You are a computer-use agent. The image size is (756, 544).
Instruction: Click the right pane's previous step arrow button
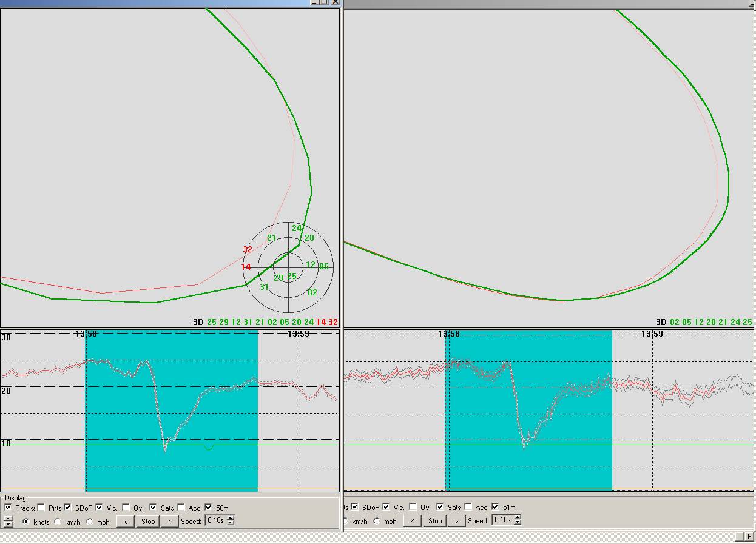[x=412, y=521]
